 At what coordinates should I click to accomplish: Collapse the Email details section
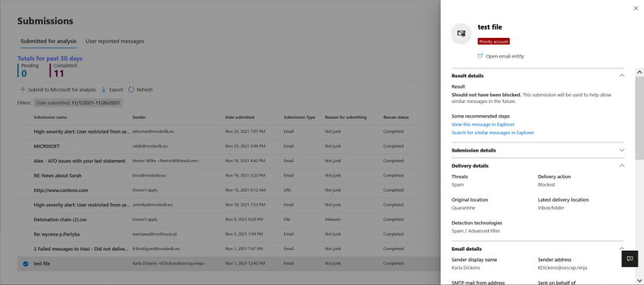622,249
